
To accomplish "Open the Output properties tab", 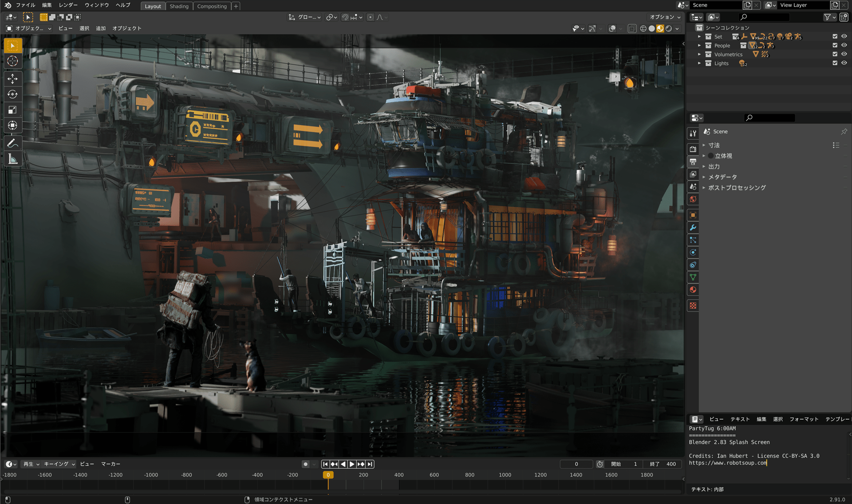I will click(x=693, y=161).
